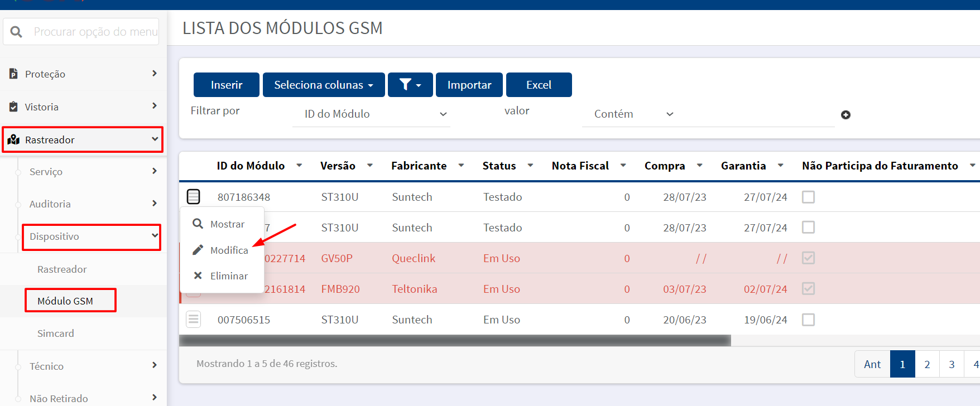
Task: Click the Importar button
Action: point(469,85)
